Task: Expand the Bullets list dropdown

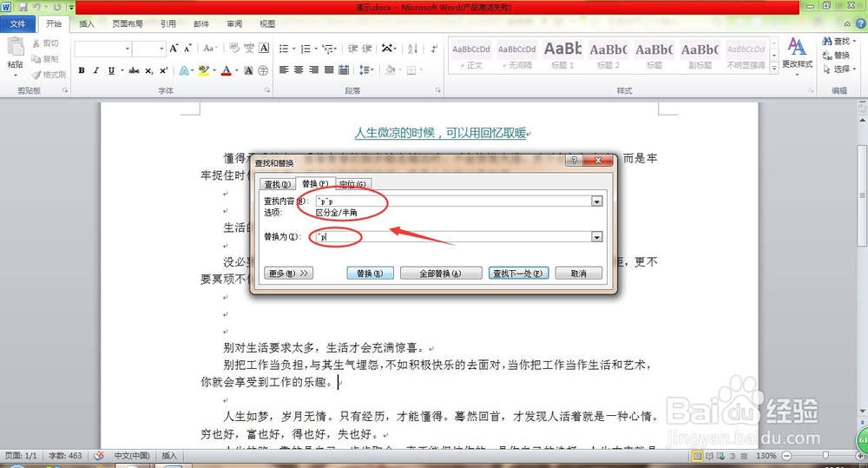Action: pyautogui.click(x=293, y=49)
